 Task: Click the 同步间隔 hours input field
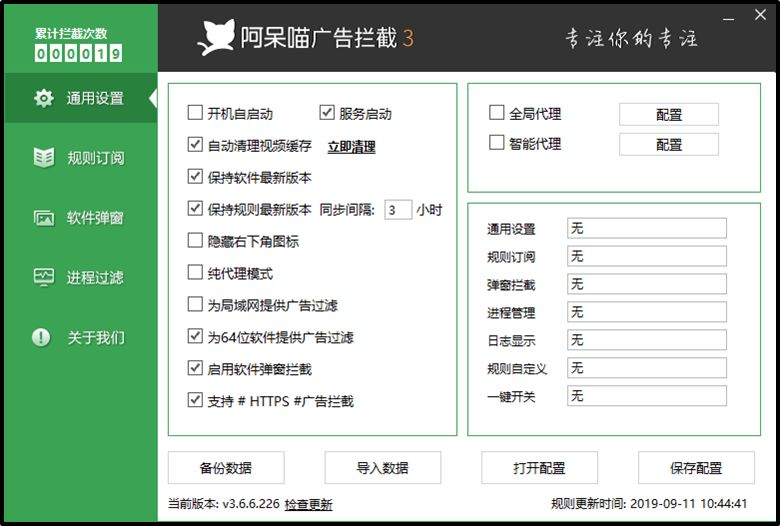coord(398,210)
